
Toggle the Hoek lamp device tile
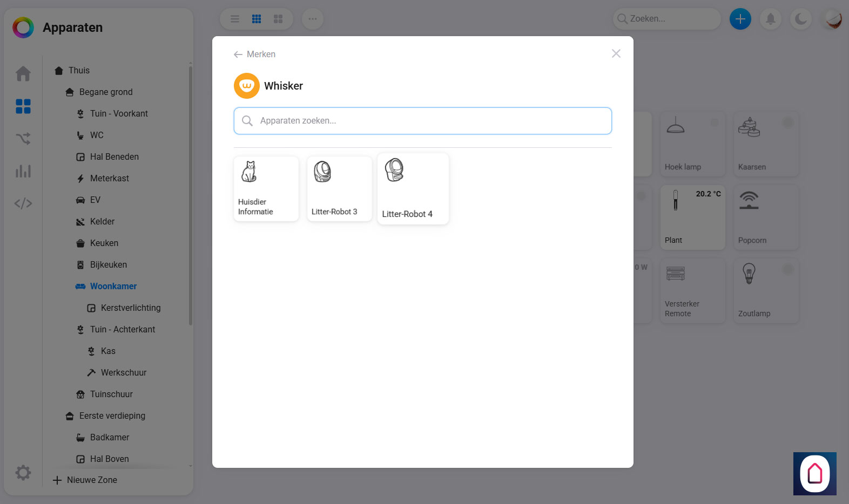(693, 144)
